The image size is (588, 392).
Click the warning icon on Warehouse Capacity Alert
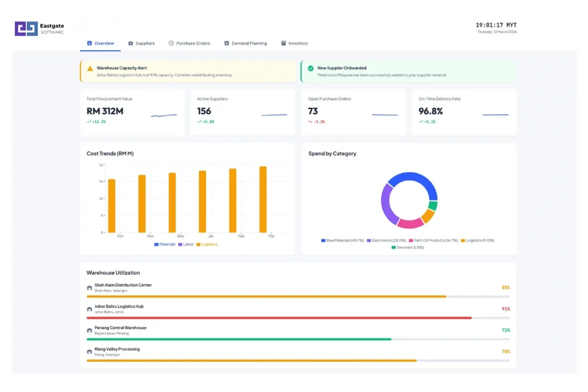(x=90, y=68)
